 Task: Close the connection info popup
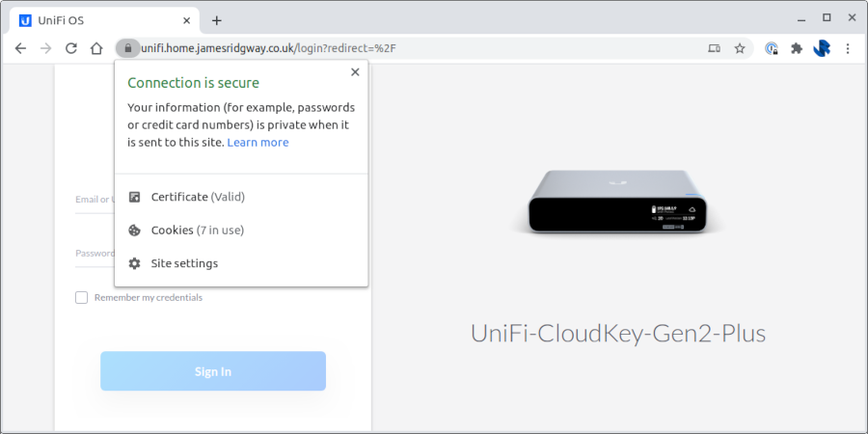pyautogui.click(x=355, y=72)
